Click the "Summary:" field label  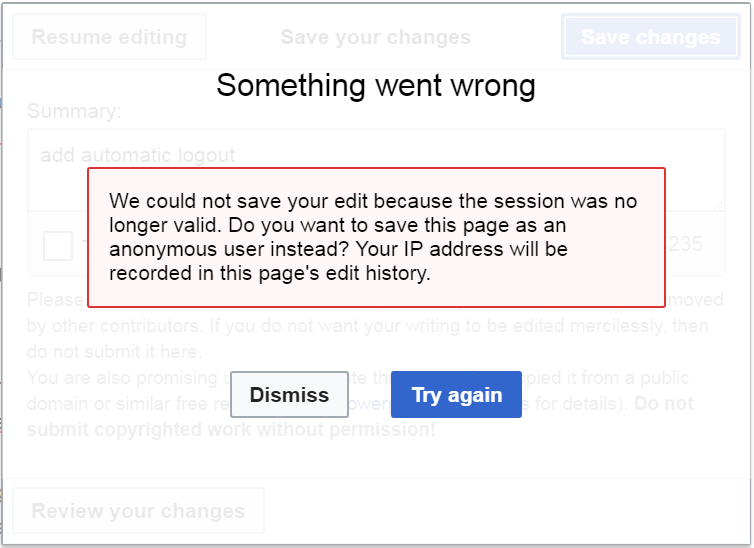(x=74, y=111)
